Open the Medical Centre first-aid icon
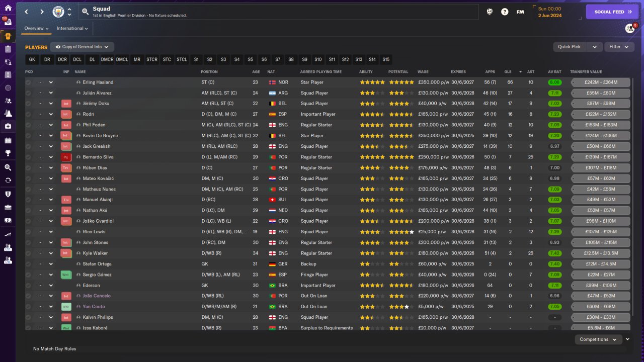Viewport: 644px width, 362px height. point(8,127)
